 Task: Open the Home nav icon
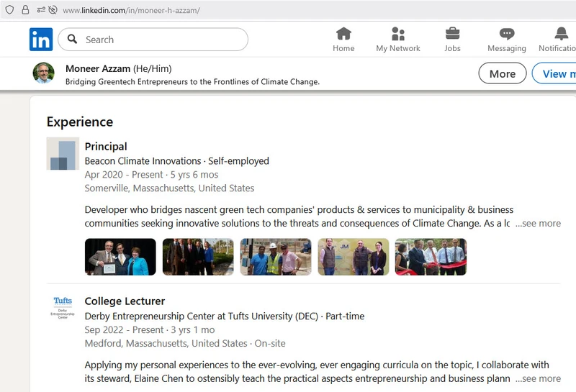[343, 34]
